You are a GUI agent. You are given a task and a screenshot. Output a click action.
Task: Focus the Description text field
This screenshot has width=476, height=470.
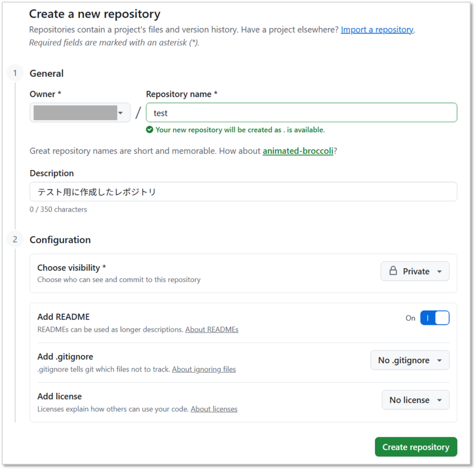point(243,192)
